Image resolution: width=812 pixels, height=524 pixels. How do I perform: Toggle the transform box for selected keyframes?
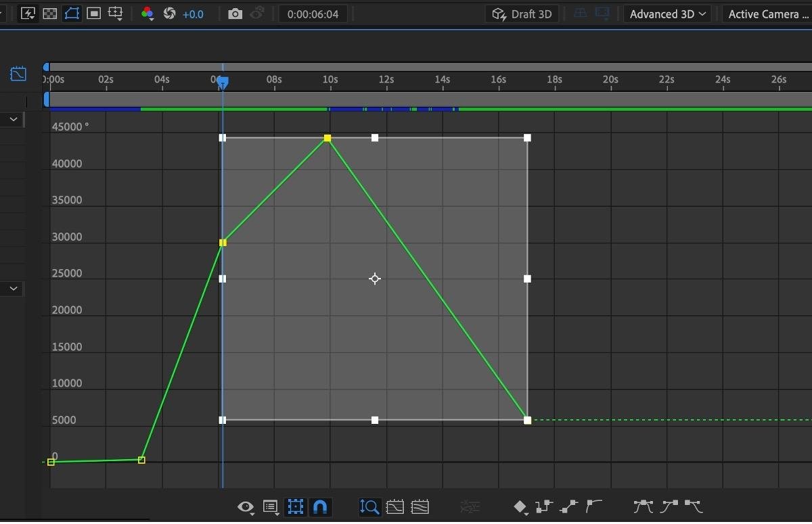pos(296,506)
